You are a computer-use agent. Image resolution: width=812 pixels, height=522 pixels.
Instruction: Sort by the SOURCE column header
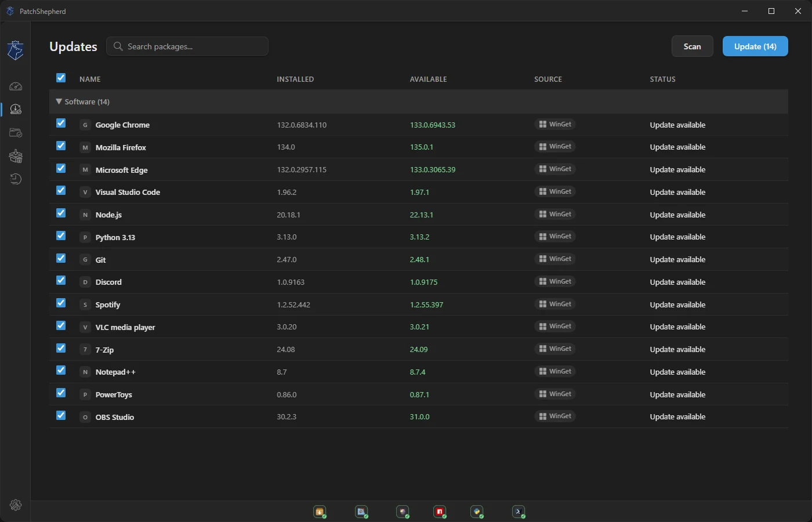(x=548, y=79)
